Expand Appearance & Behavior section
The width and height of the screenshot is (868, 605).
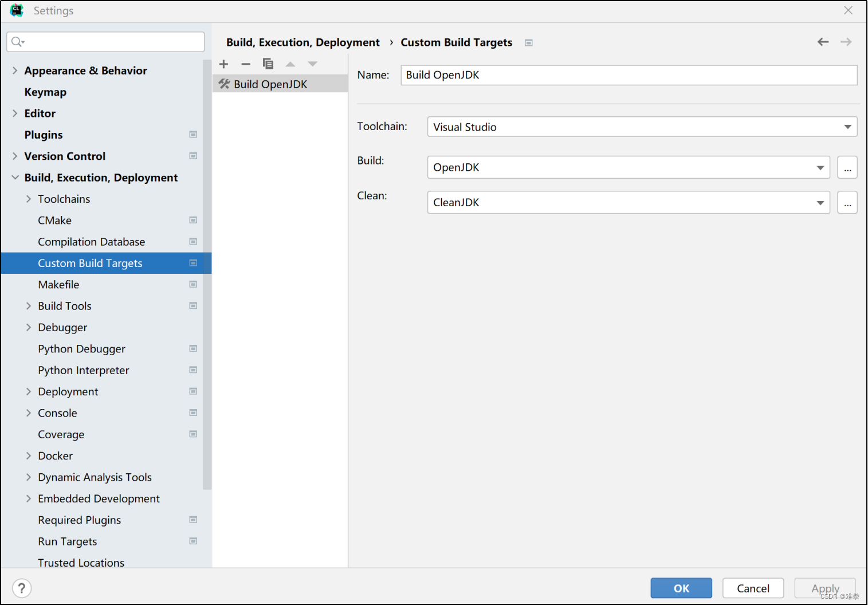tap(15, 70)
